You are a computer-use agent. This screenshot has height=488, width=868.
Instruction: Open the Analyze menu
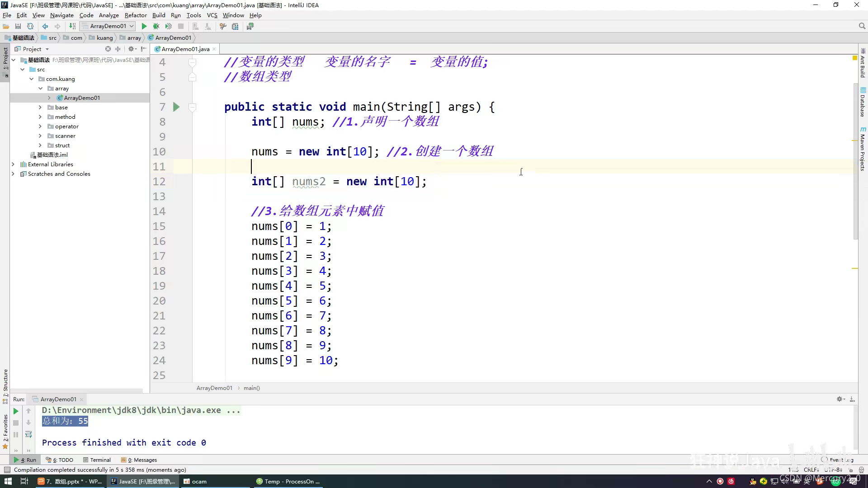108,15
